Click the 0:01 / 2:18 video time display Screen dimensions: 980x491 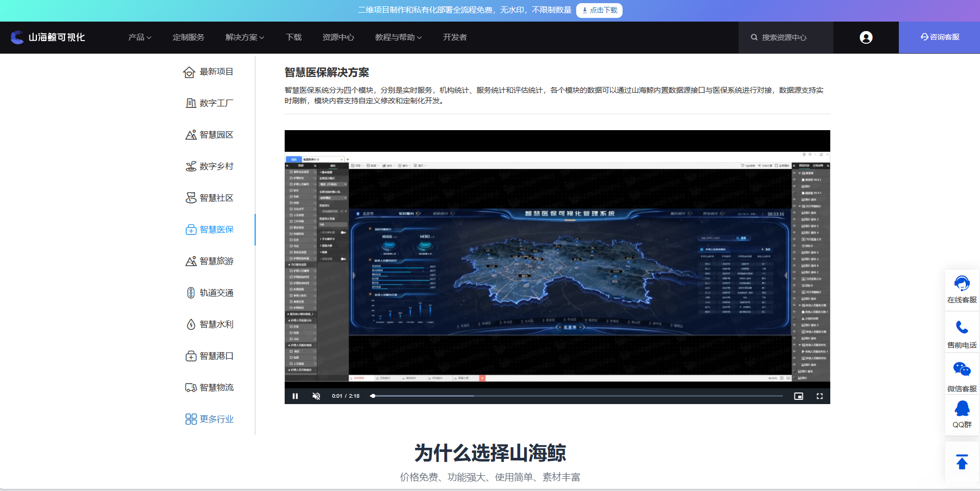346,396
